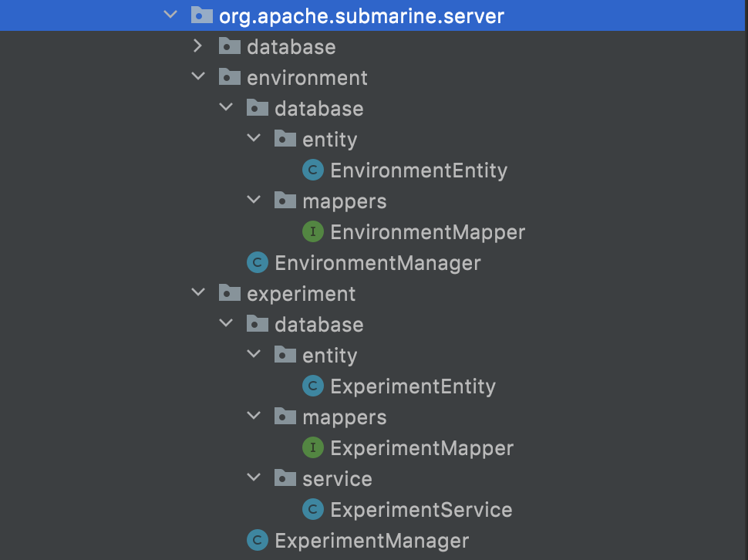Select the service package name
This screenshot has height=560, width=748.
(337, 479)
